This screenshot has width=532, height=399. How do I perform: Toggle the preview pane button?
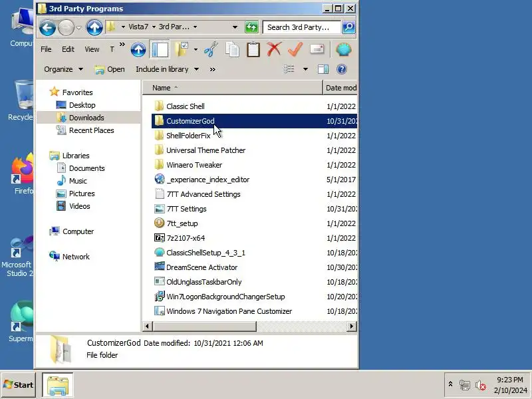(323, 69)
